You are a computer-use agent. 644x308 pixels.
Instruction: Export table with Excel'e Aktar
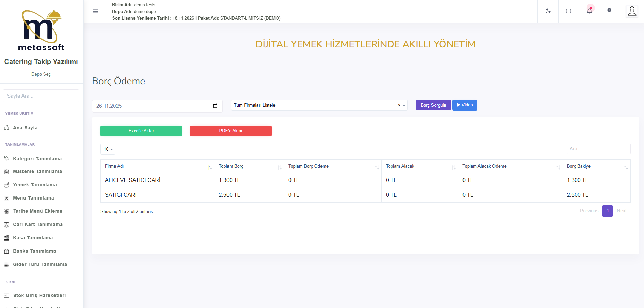click(141, 131)
